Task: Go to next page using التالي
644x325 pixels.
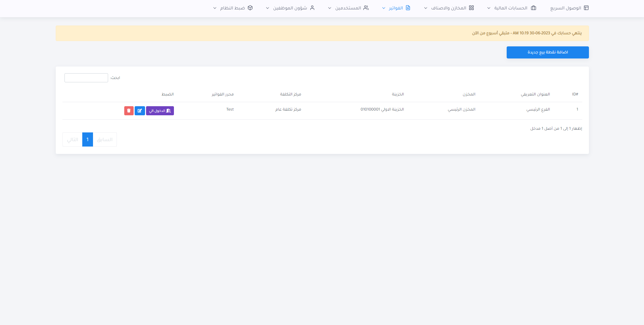Action: pyautogui.click(x=73, y=139)
